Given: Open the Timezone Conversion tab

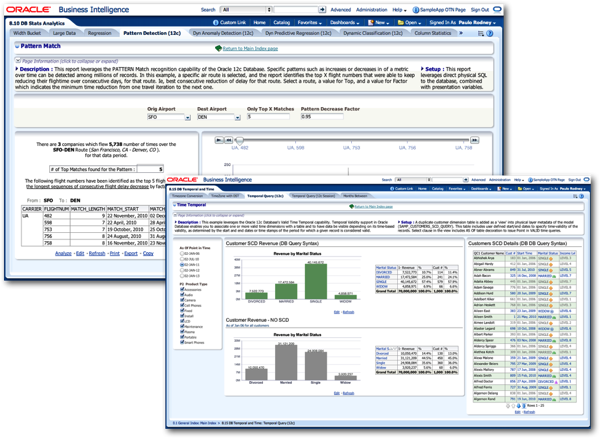Looking at the screenshot, I should (187, 196).
